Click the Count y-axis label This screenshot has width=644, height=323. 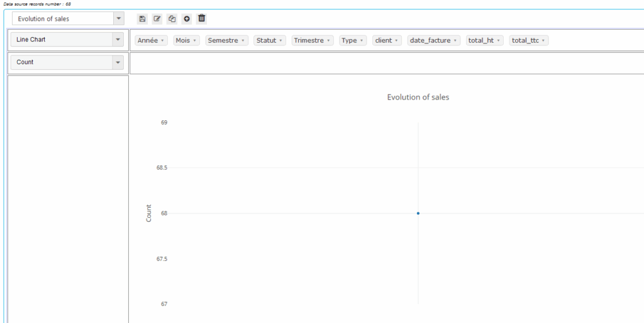(148, 213)
